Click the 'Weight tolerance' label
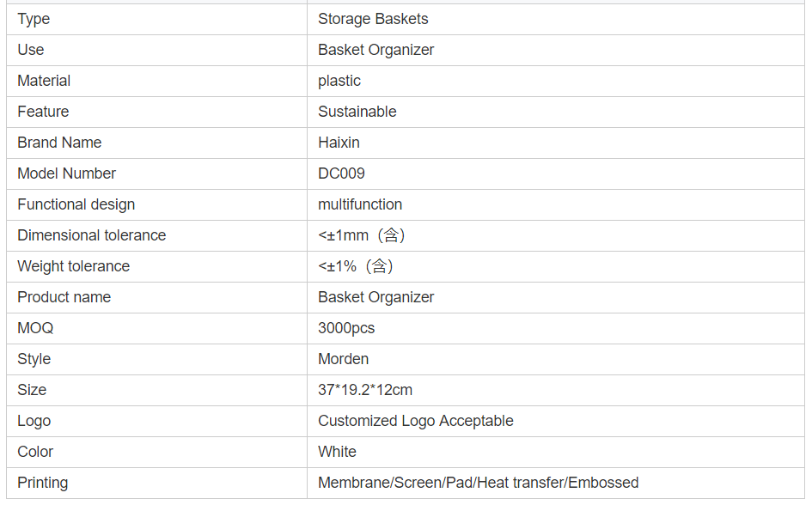 tap(73, 266)
